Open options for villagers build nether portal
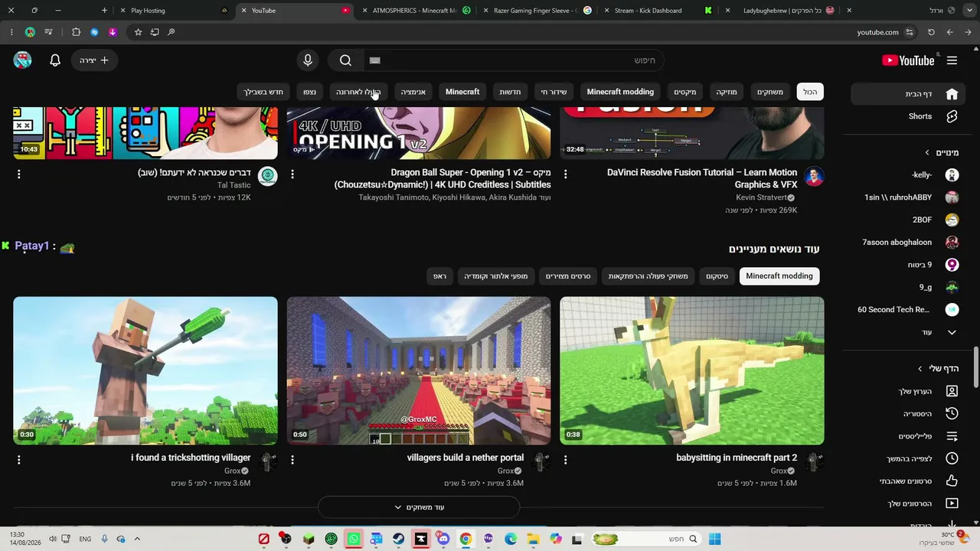This screenshot has width=980, height=551. tap(292, 460)
